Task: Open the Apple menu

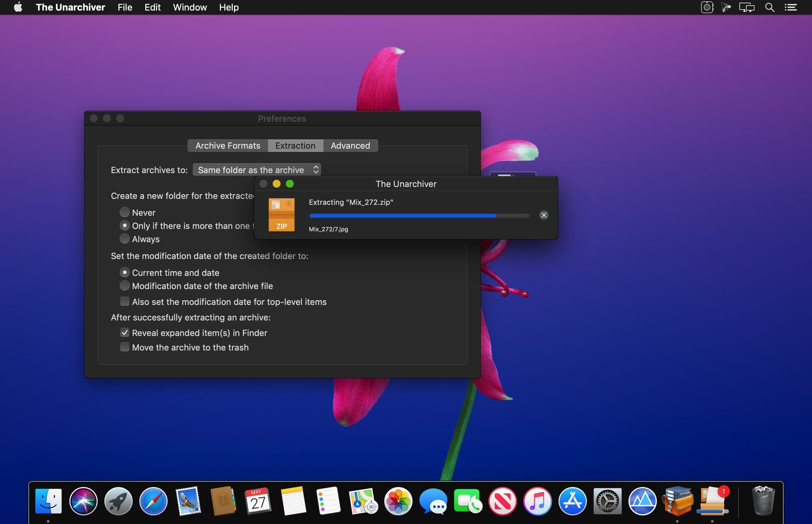Action: tap(18, 7)
